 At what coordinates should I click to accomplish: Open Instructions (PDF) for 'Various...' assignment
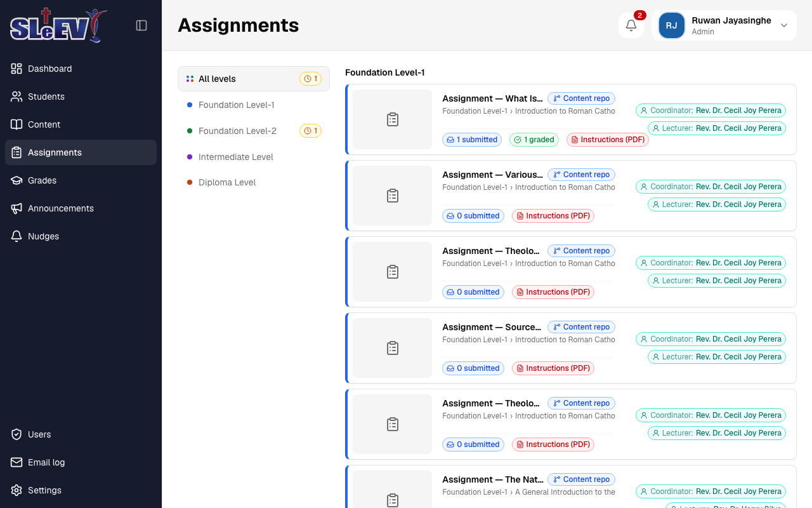(x=553, y=216)
